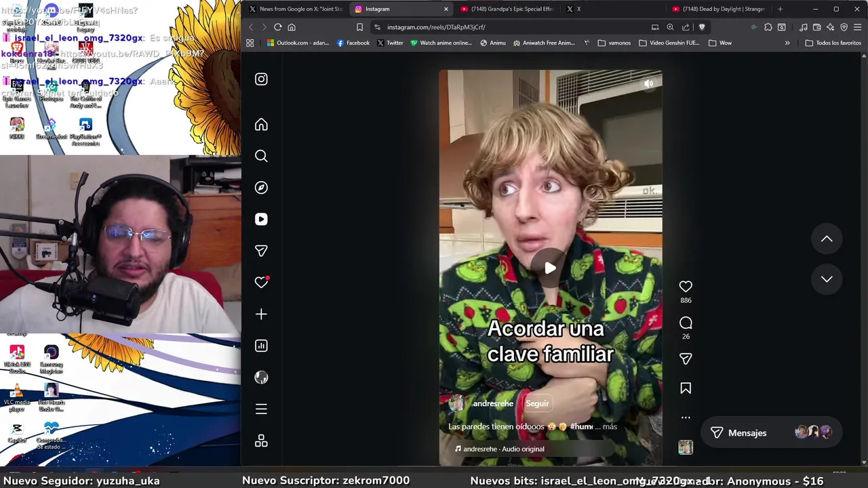The image size is (868, 488).
Task: Go to previous reel with up arrow
Action: point(827,239)
